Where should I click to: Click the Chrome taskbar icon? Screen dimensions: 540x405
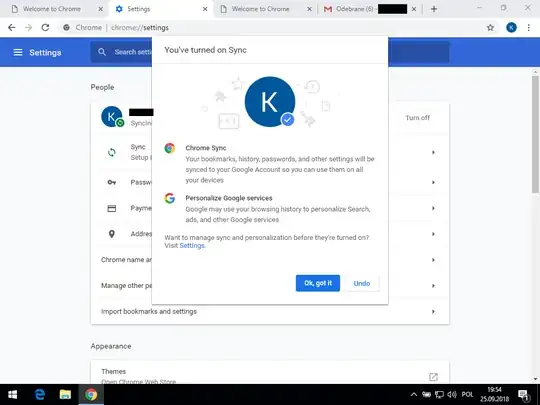[x=91, y=394]
